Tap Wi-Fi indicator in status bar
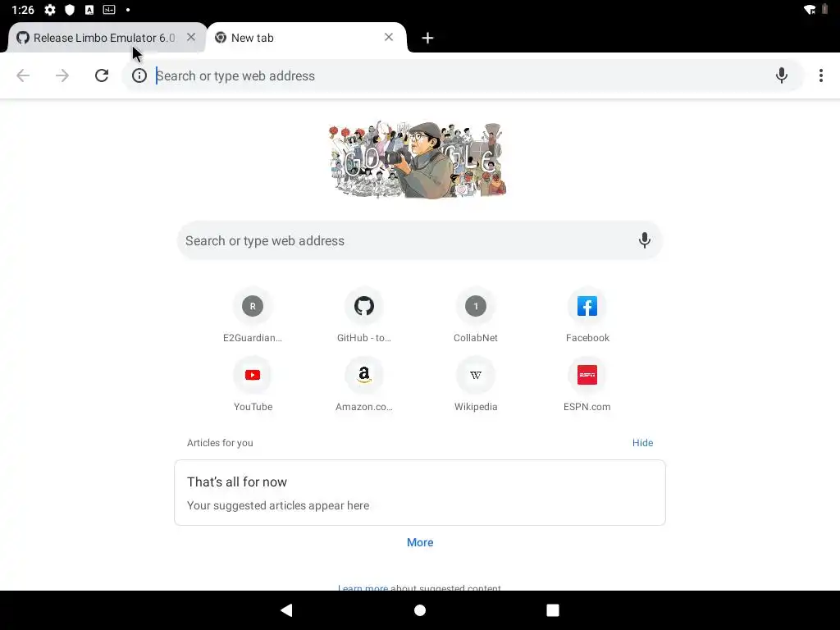 tap(810, 10)
